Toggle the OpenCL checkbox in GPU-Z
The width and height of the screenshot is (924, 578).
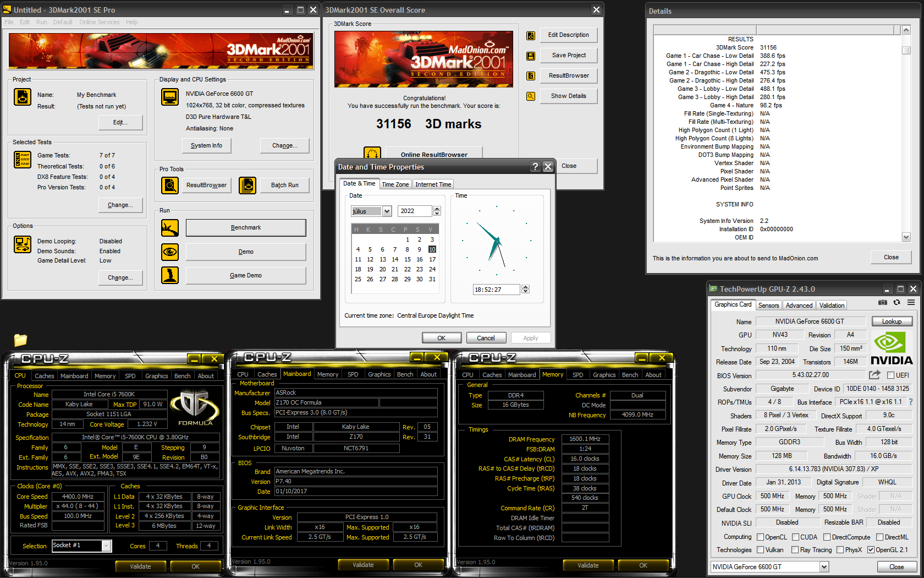[760, 537]
